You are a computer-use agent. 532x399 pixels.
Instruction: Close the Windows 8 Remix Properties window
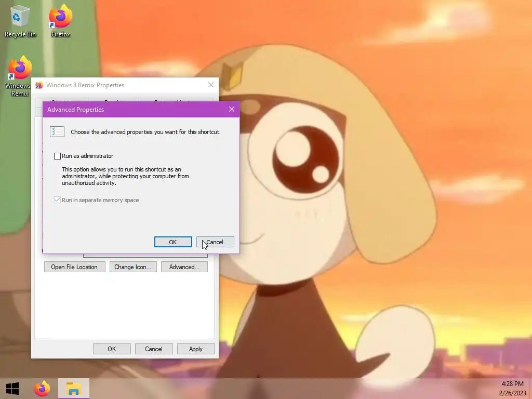pyautogui.click(x=211, y=85)
